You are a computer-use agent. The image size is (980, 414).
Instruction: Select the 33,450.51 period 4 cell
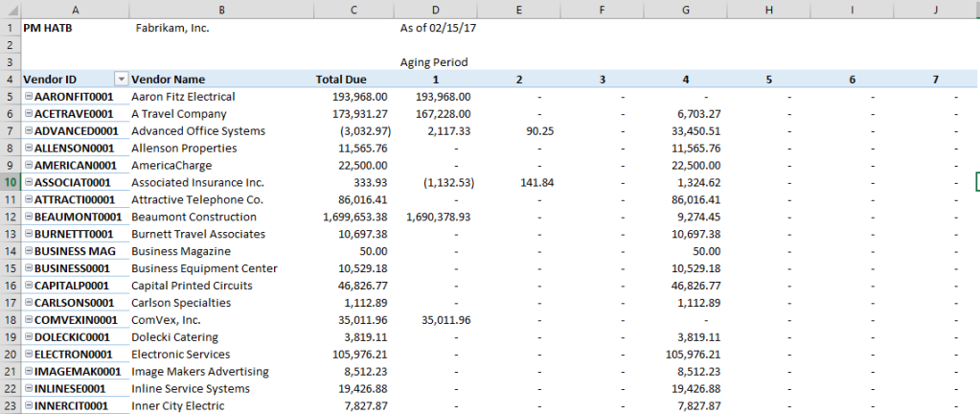pos(686,130)
